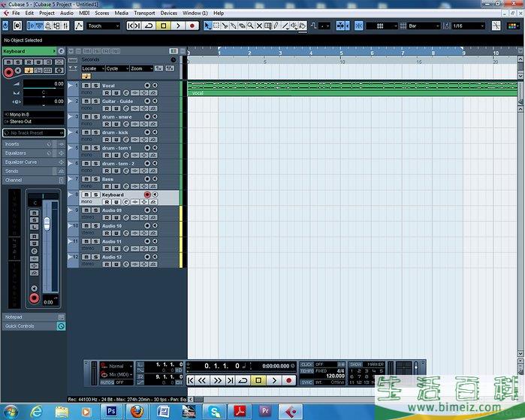
Task: Expand the Equalizers inspector section
Action: 34,153
